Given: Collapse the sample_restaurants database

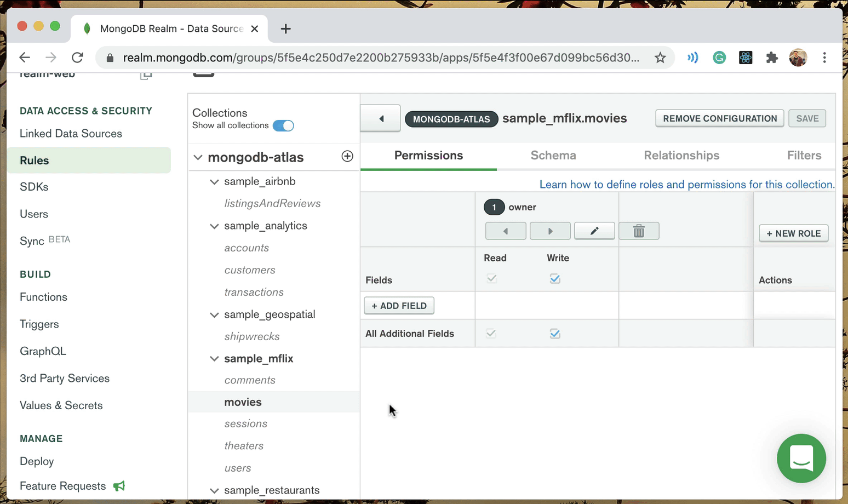Looking at the screenshot, I should (x=214, y=491).
